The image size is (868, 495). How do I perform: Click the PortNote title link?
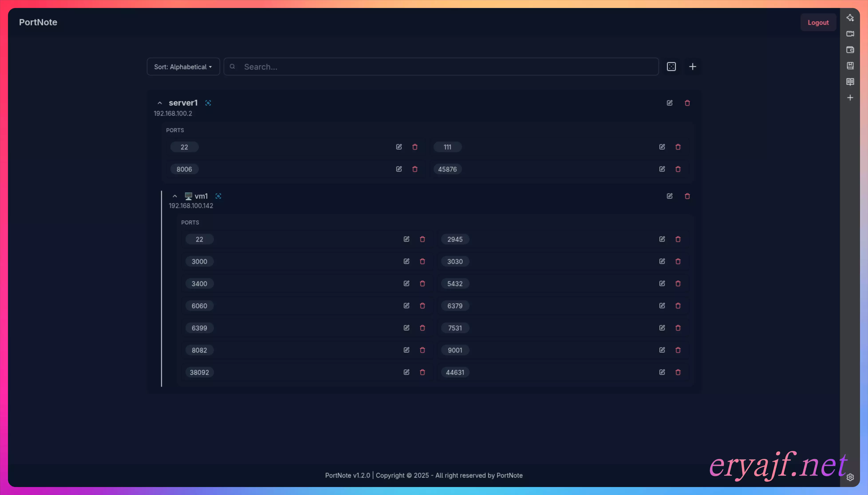click(38, 22)
